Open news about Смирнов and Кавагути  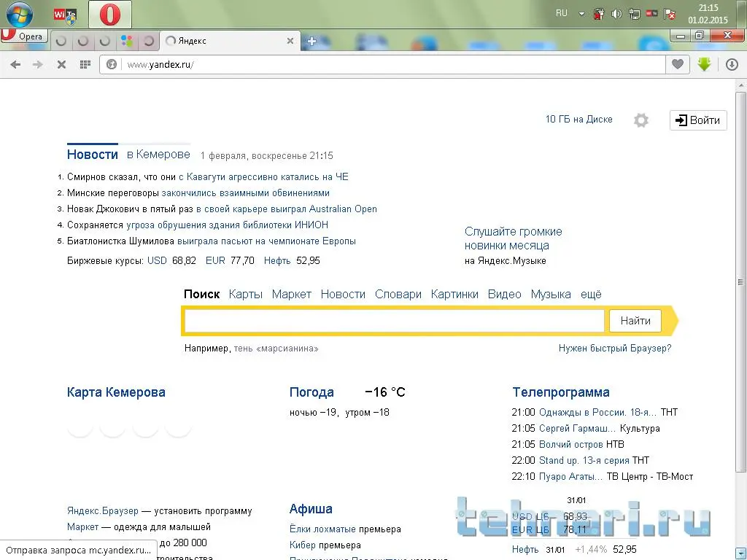click(x=208, y=177)
